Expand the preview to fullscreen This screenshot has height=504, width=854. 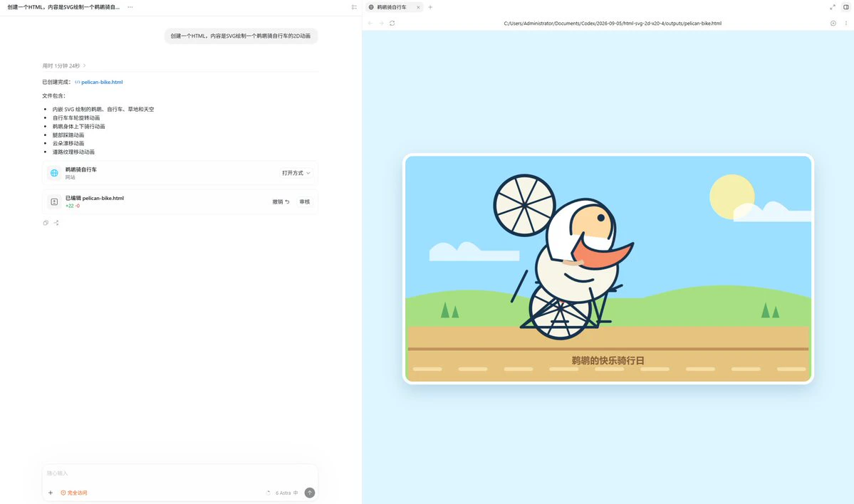click(832, 7)
